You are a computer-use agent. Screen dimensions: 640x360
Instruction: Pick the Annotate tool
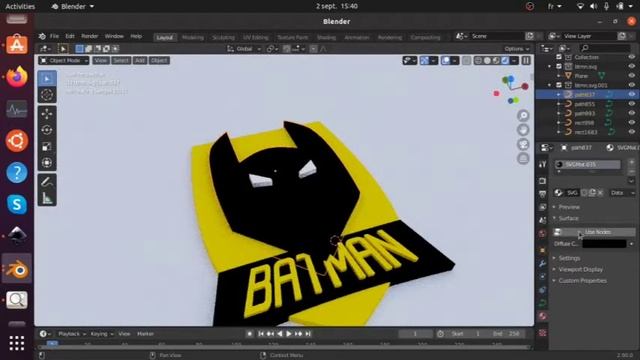click(x=47, y=181)
